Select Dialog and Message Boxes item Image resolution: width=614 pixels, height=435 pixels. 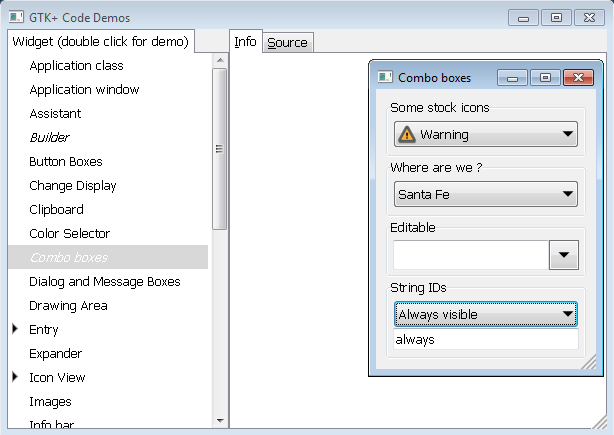point(104,281)
